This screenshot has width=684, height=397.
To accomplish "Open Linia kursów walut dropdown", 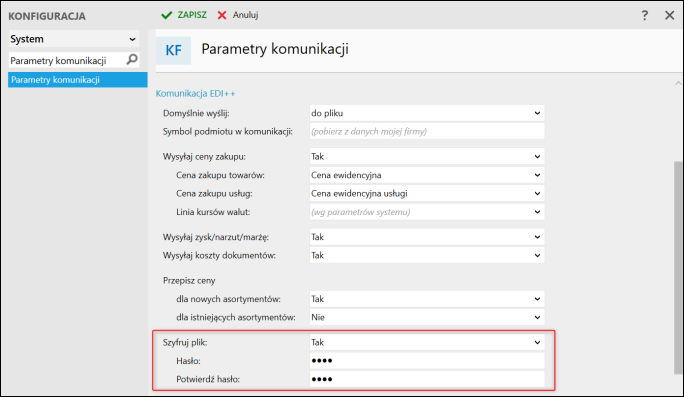I will click(427, 212).
